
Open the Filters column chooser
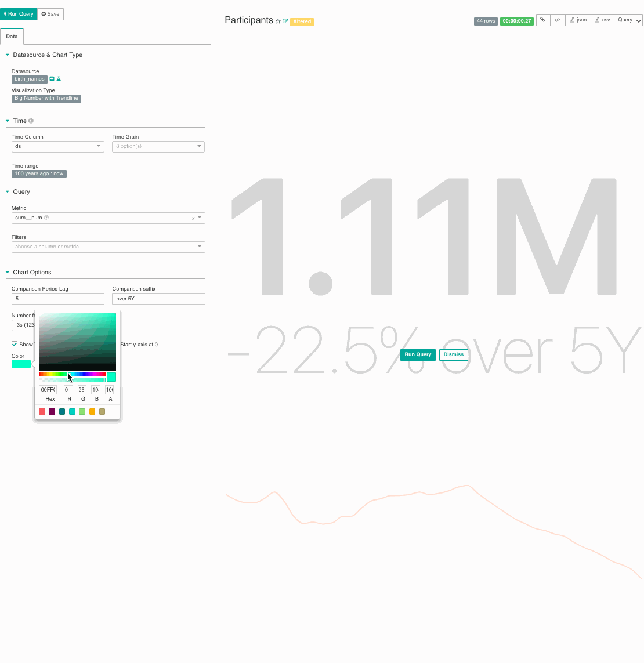click(x=108, y=247)
